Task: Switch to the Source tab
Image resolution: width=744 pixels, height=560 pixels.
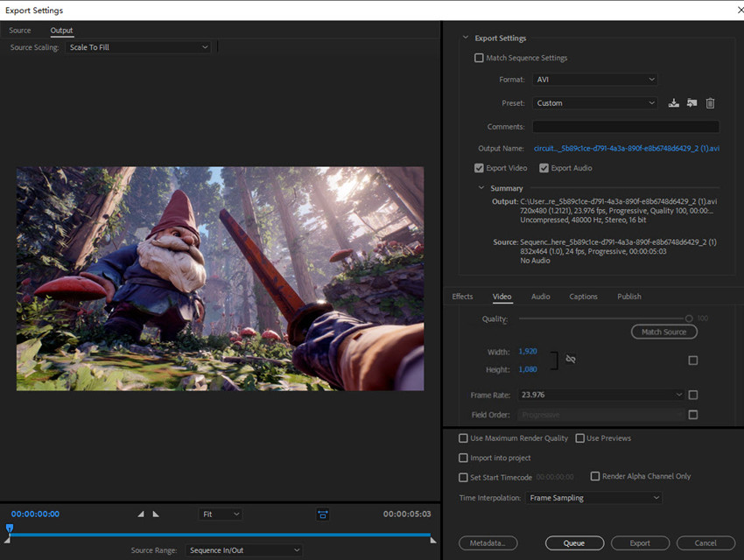Action: (x=20, y=31)
